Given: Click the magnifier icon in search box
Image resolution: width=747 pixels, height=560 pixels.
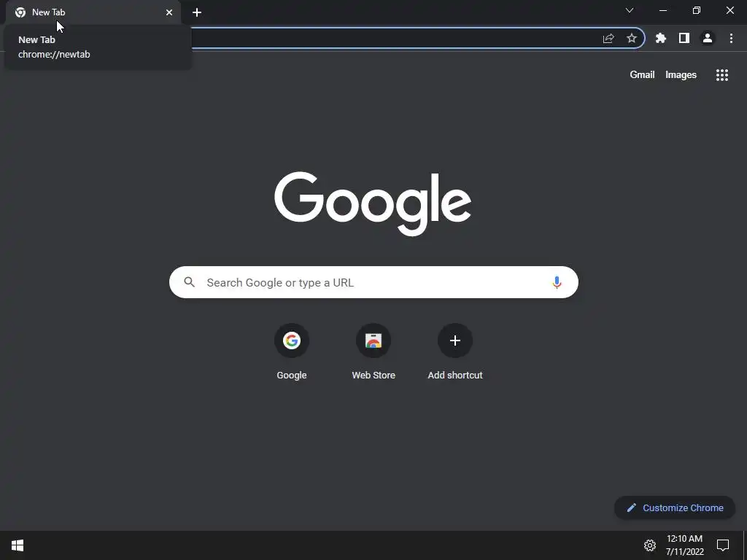Looking at the screenshot, I should tap(190, 282).
